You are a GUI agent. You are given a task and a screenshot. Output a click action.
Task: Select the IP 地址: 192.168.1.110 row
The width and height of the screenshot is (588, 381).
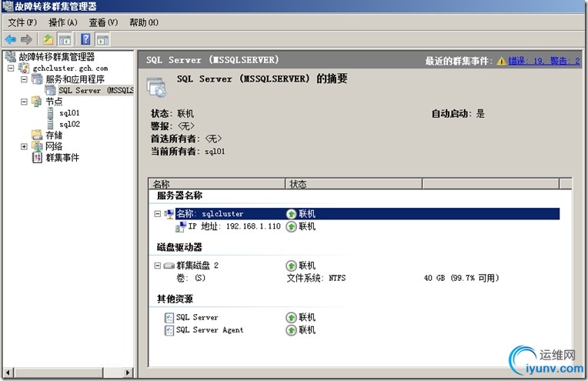[234, 226]
